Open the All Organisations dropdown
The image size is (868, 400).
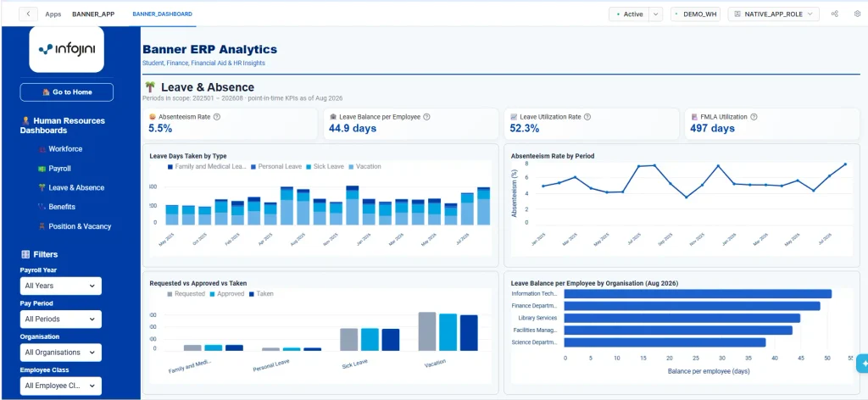click(x=61, y=353)
